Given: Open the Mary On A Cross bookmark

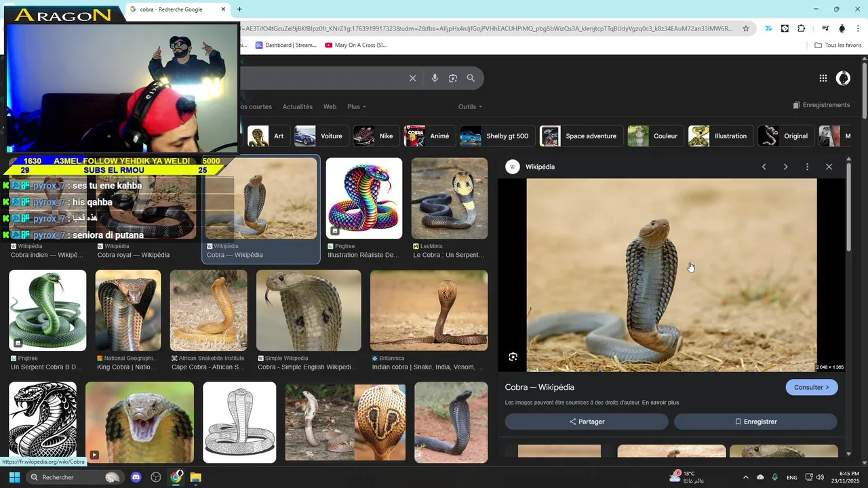Looking at the screenshot, I should point(355,45).
